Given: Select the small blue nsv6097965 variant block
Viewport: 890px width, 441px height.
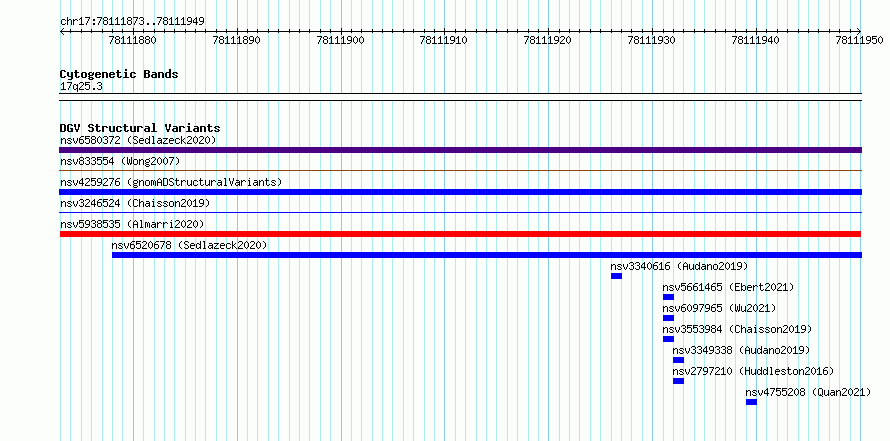Looking at the screenshot, I should [668, 318].
